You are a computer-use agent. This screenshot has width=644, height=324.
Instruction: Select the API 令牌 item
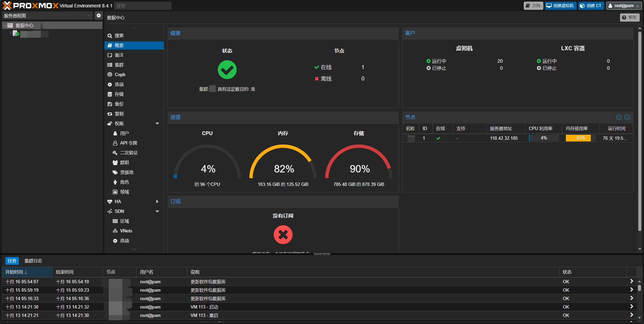[128, 143]
